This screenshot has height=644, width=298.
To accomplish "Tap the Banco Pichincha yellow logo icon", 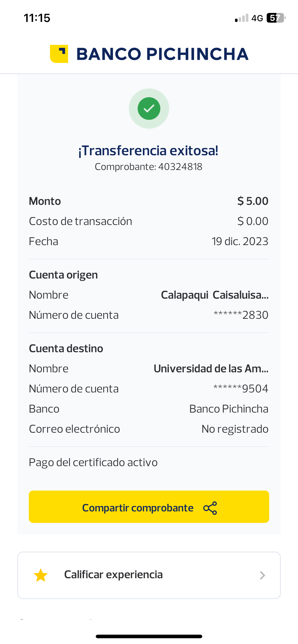I will (x=59, y=54).
